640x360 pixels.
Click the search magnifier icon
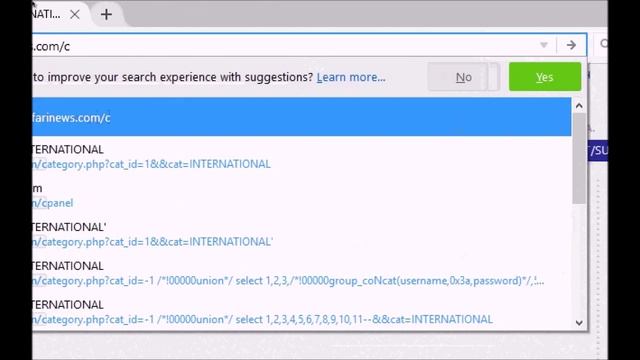coord(603,44)
